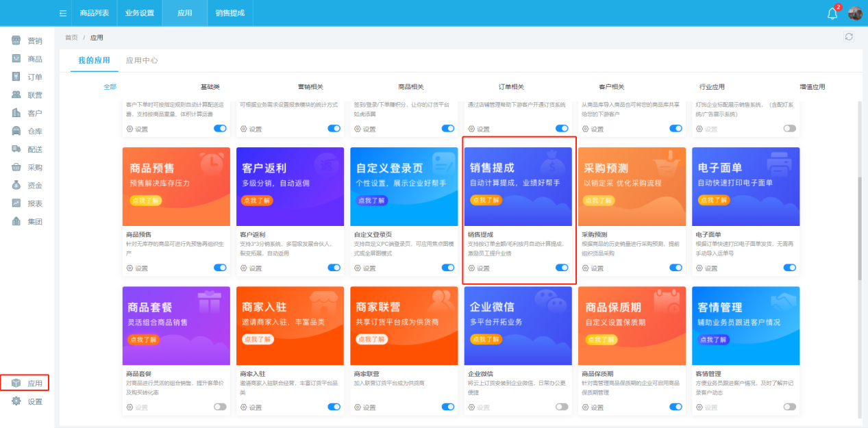Disable the 电子面单 toggle
The image size is (868, 428).
pos(789,268)
